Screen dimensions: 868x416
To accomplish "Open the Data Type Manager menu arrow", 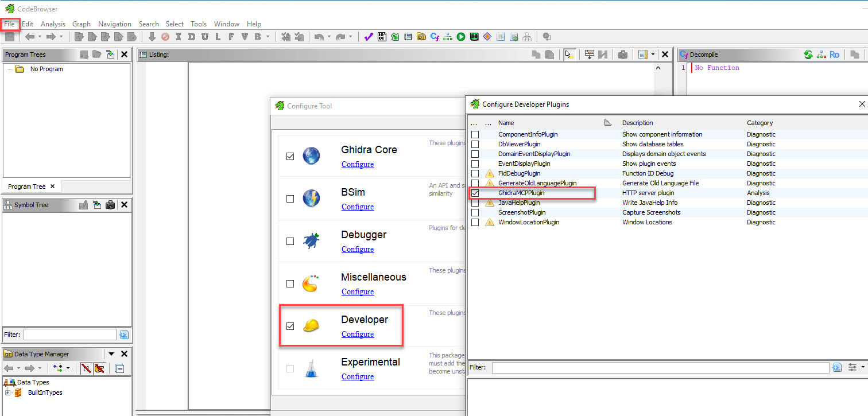I will coord(111,354).
